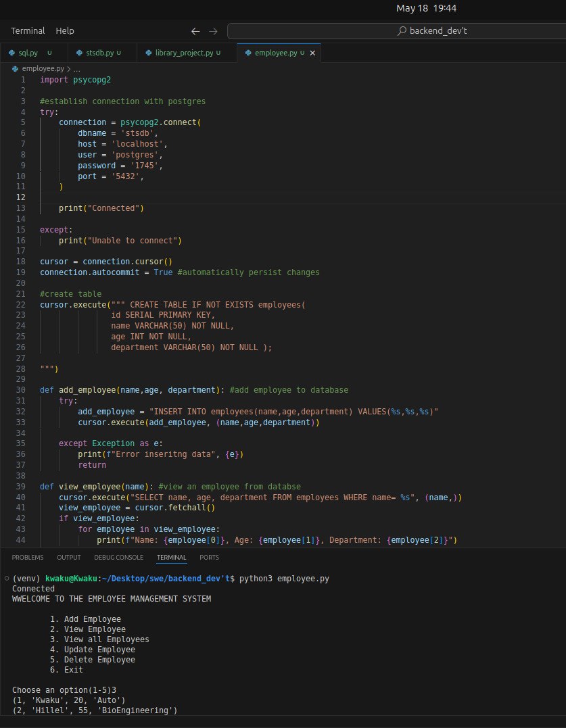Click the Go Back arrow in title bar
The height and width of the screenshot is (728, 566).
click(195, 31)
